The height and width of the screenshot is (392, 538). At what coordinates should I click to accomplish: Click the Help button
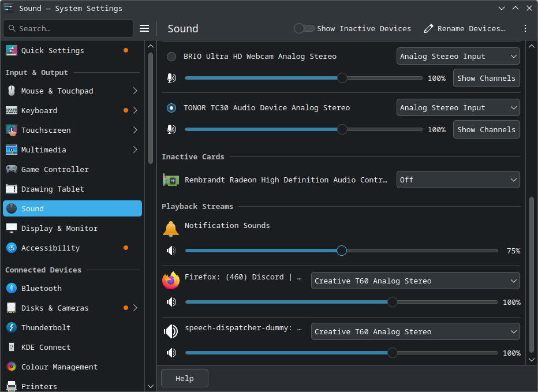(185, 378)
